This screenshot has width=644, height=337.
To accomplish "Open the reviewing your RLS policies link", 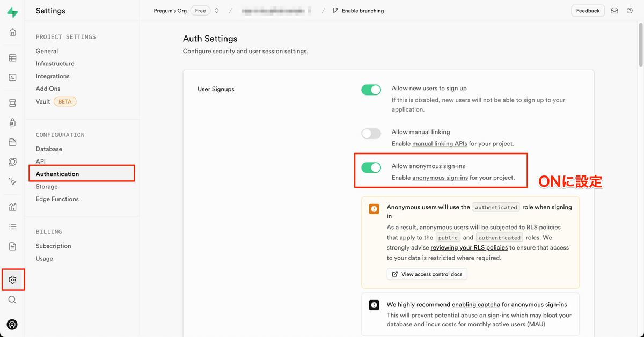I will point(469,247).
